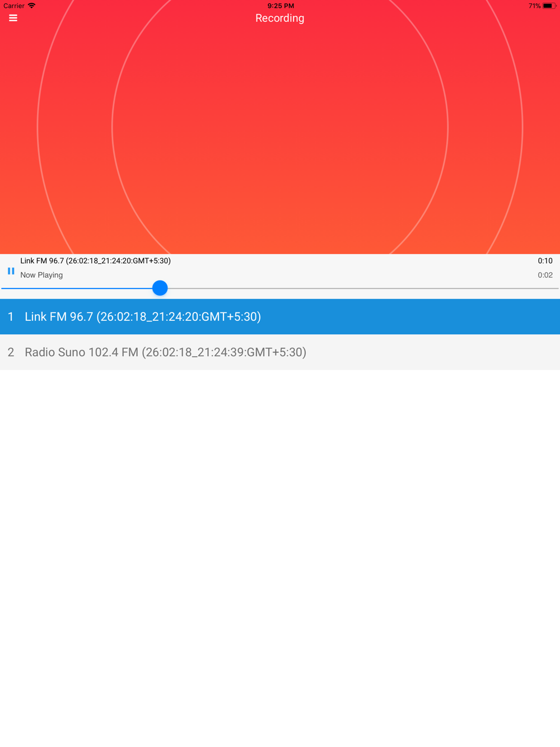Click the battery indicator icon

pyautogui.click(x=549, y=6)
